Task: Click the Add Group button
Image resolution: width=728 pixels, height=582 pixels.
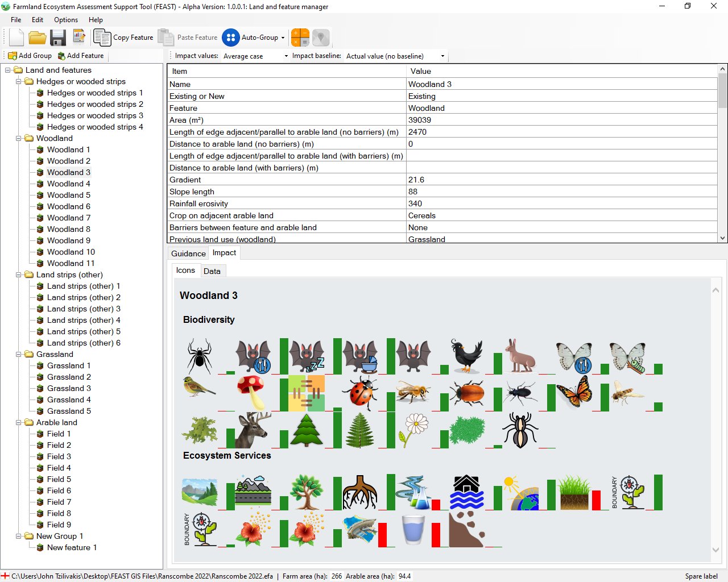Action: tap(30, 56)
